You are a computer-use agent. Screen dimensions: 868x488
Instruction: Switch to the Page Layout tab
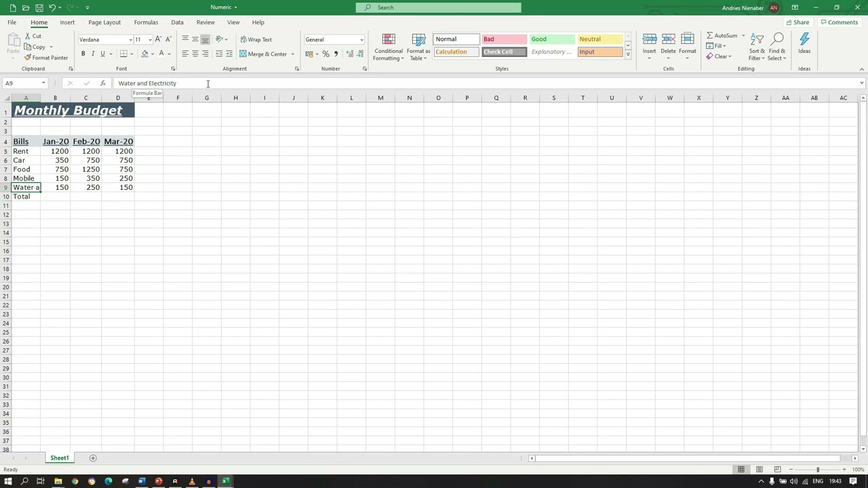coord(104,22)
